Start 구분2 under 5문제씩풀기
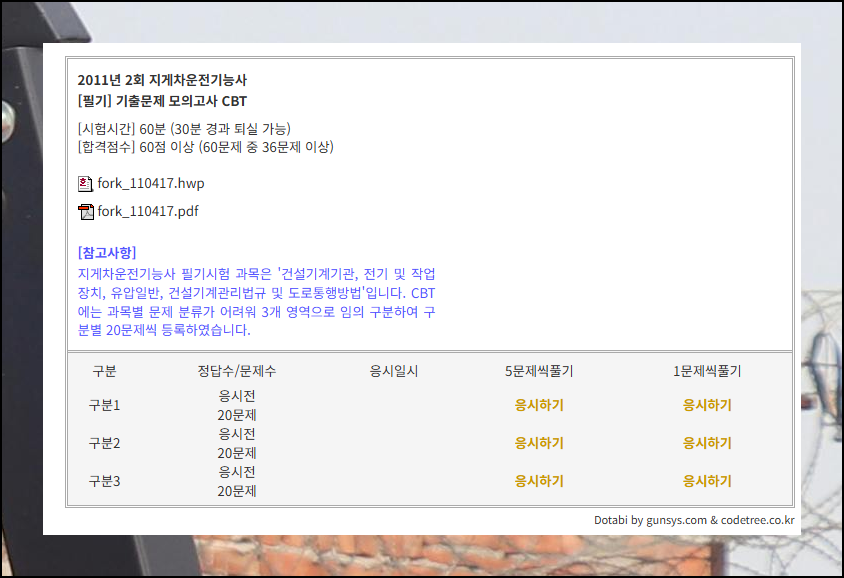 point(539,443)
